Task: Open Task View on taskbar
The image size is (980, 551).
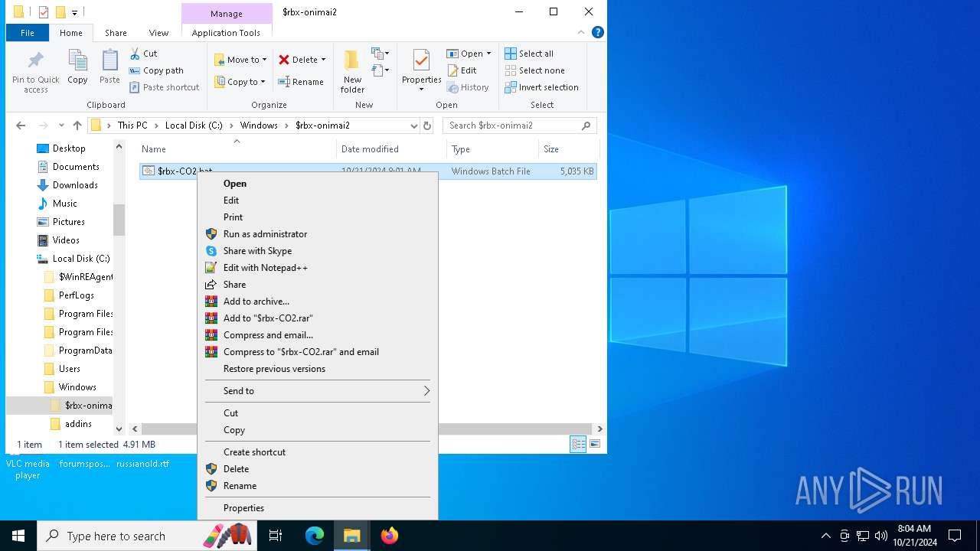Action: click(276, 536)
